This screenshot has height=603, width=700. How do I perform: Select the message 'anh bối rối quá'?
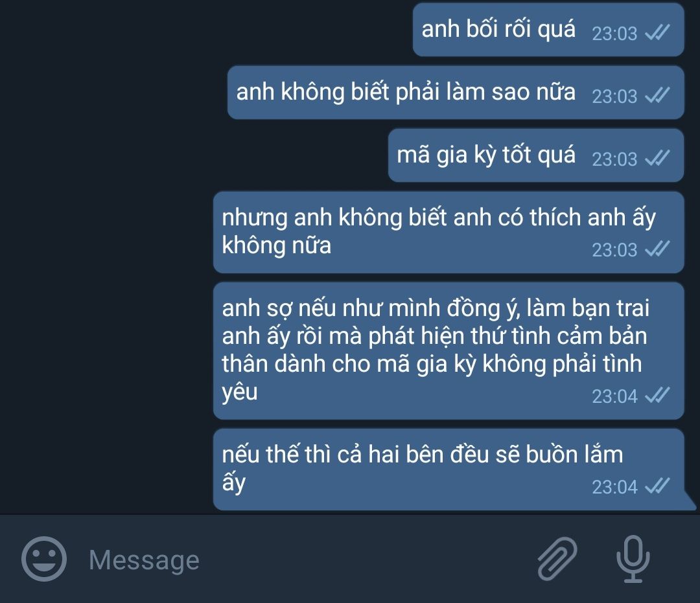[548, 30]
